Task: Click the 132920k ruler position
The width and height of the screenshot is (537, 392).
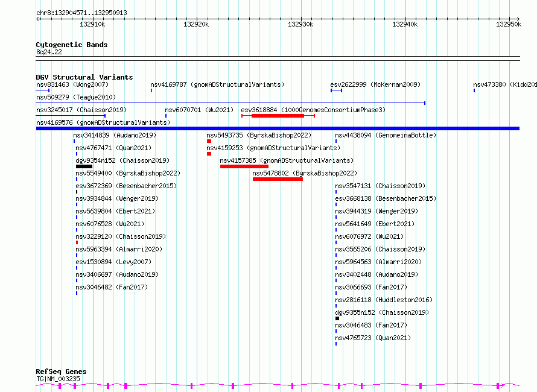Action: [x=196, y=24]
